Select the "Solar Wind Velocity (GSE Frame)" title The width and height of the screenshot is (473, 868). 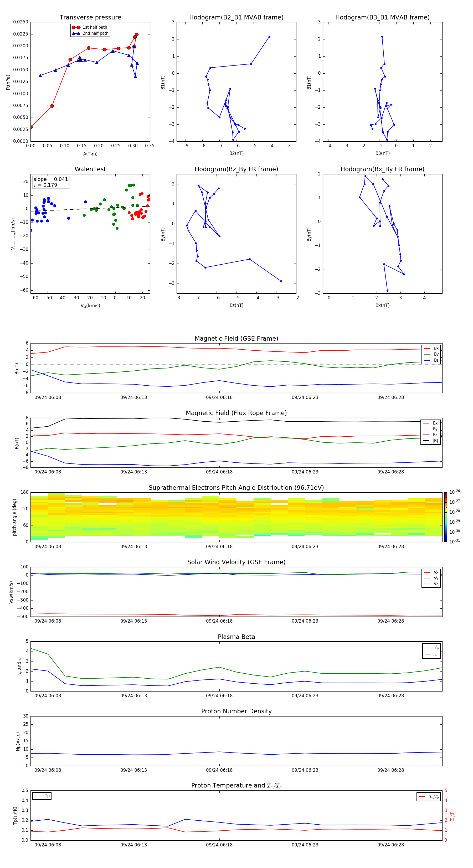(x=236, y=562)
